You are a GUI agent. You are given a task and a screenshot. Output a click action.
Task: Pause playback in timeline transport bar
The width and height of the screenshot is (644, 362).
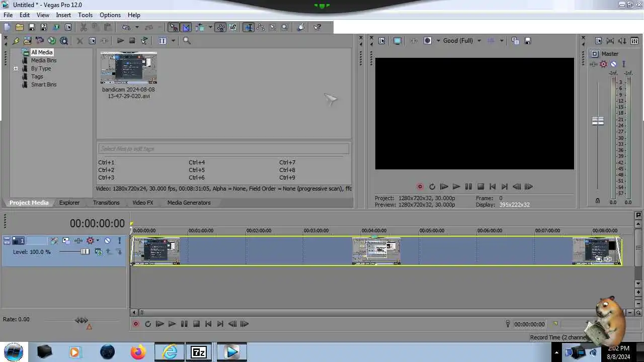[184, 324]
